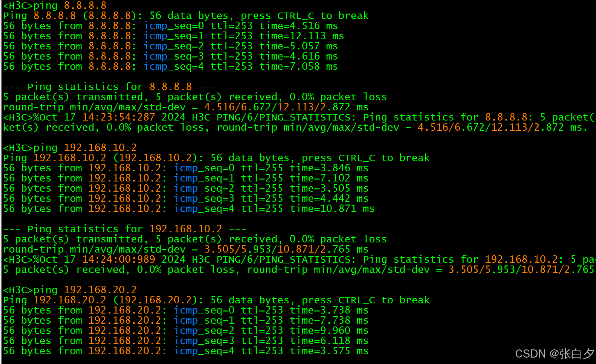Click the '--- Ping statistics for 8.8.8.8 ---' header
Screen dimensions: 596x364
(x=110, y=87)
